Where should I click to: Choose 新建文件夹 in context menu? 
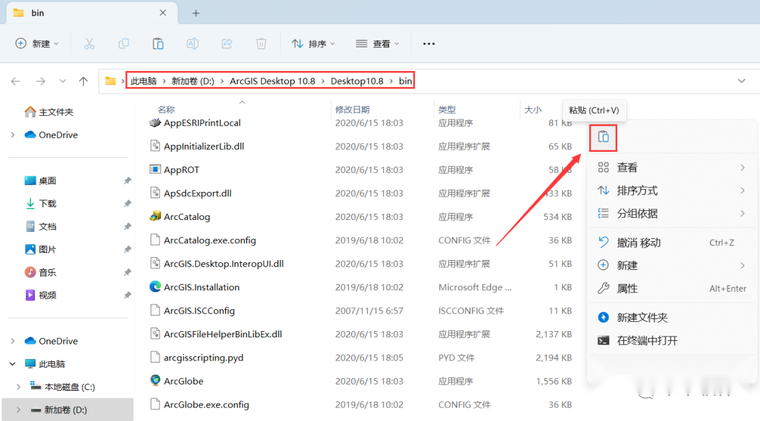(672, 318)
